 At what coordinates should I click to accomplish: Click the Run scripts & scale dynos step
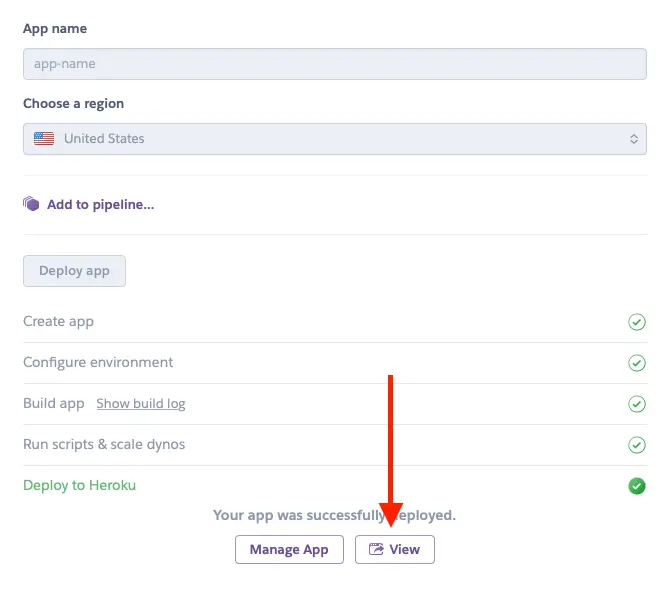(335, 445)
